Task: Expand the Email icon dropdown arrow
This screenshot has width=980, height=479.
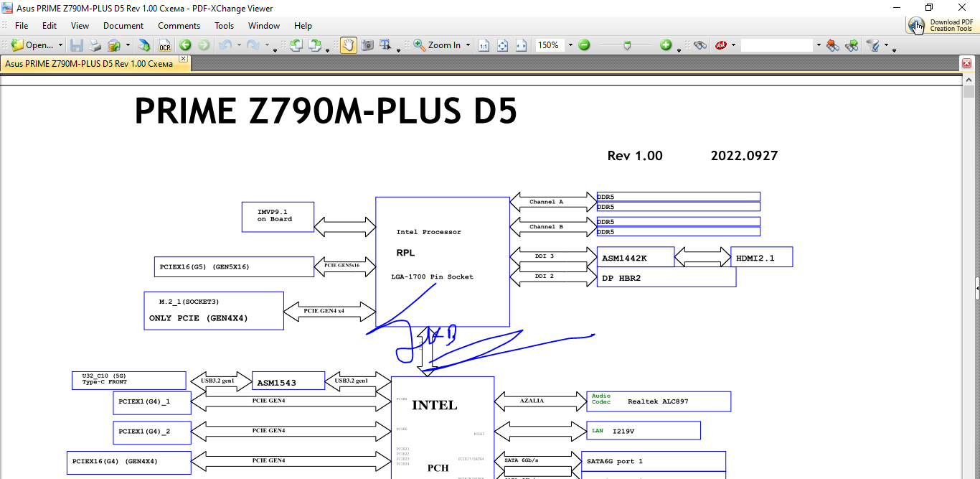Action: coord(128,45)
